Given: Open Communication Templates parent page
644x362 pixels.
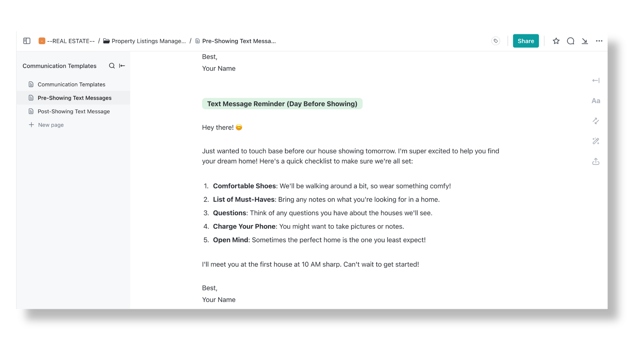Looking at the screenshot, I should (x=71, y=84).
